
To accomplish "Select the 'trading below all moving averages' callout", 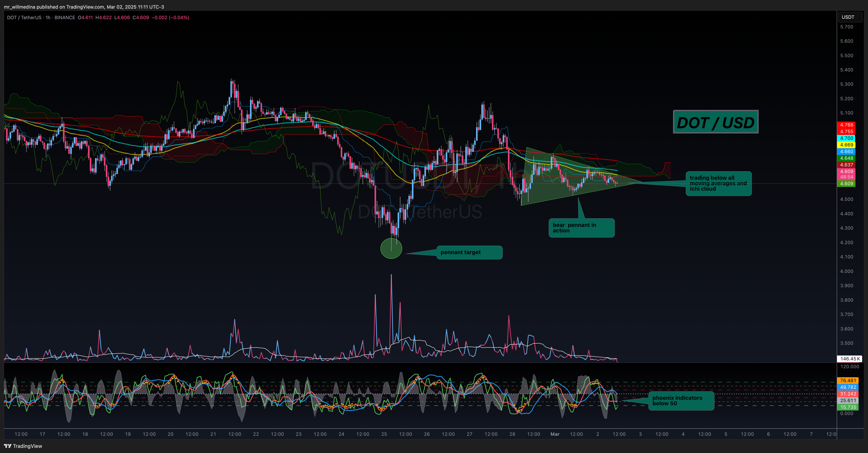I will pyautogui.click(x=718, y=183).
